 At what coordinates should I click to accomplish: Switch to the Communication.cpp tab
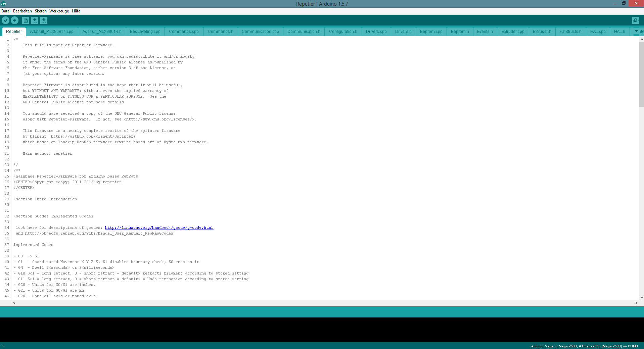pyautogui.click(x=260, y=32)
